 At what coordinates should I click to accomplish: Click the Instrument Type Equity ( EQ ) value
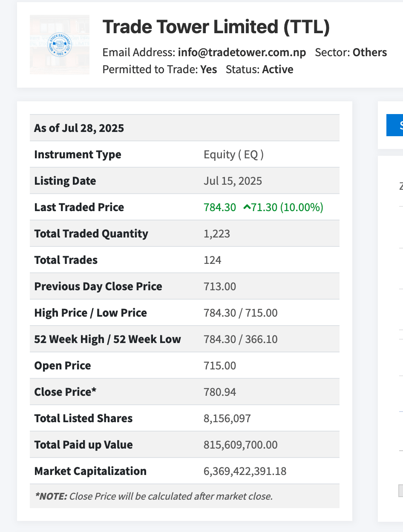pyautogui.click(x=233, y=154)
